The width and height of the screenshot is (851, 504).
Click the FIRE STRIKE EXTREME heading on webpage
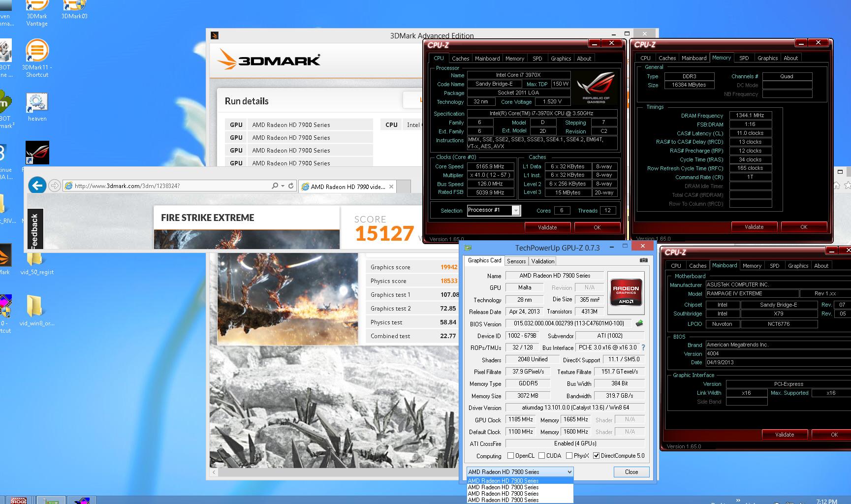[x=207, y=218]
